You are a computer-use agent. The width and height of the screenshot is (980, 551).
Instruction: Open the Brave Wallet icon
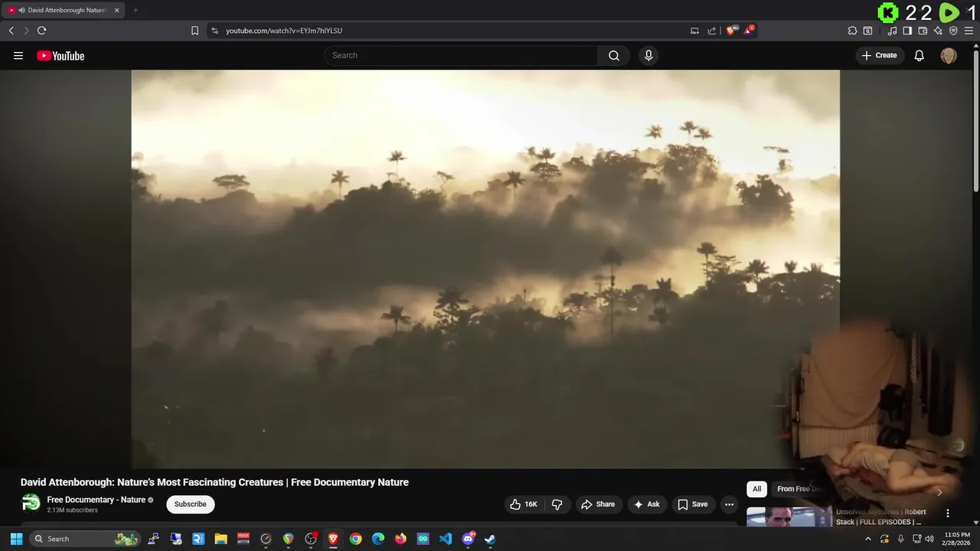point(923,31)
